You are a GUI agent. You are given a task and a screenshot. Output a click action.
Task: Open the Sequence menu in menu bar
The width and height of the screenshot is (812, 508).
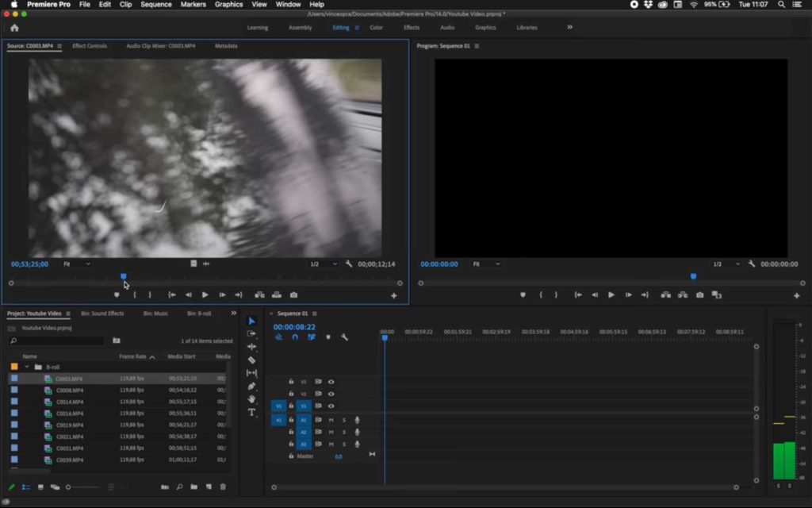click(x=156, y=4)
